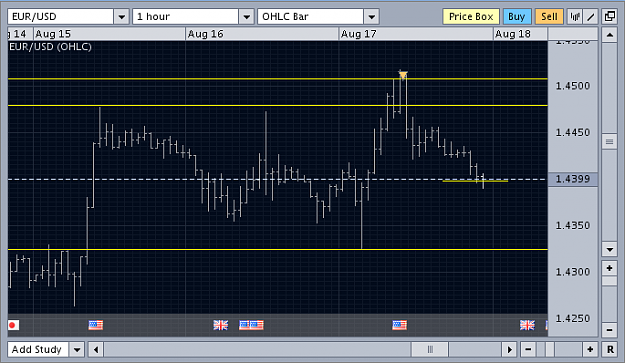Image resolution: width=625 pixels, height=363 pixels.
Task: Select the chart bars indicator tool icon
Action: pyautogui.click(x=574, y=17)
